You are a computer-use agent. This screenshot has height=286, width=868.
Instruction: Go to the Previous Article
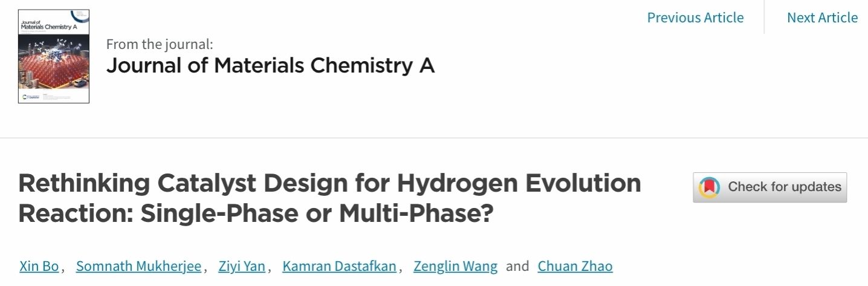(x=695, y=18)
